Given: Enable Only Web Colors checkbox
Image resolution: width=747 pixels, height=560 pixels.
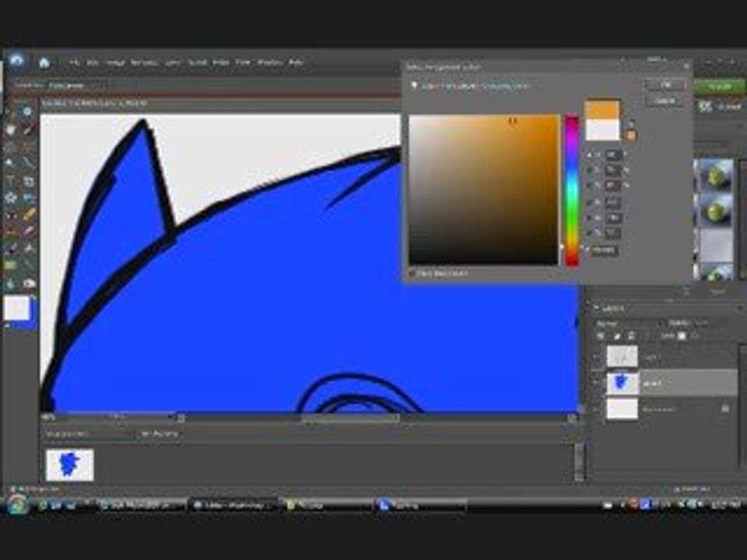Looking at the screenshot, I should [x=412, y=273].
